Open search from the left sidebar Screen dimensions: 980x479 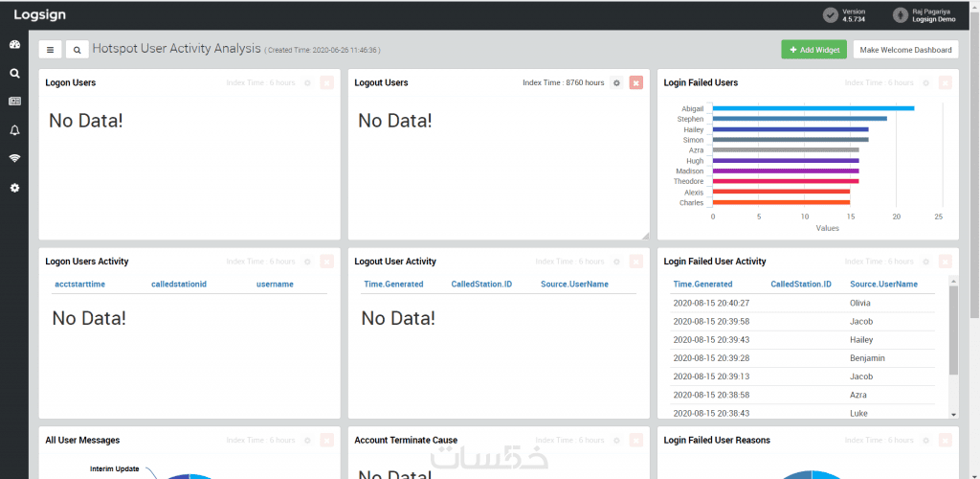14,73
